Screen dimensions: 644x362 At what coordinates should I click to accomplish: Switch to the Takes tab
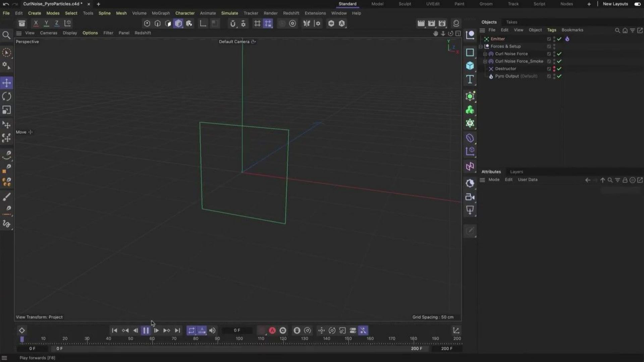pos(512,22)
